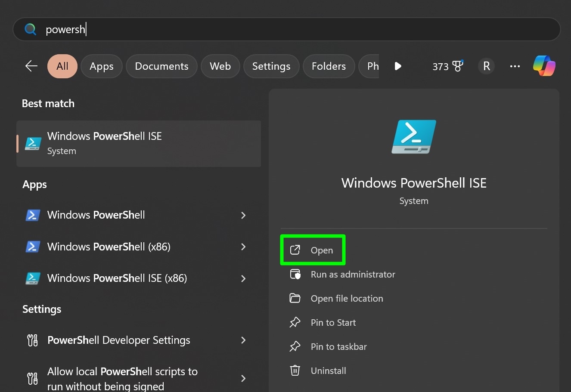This screenshot has height=392, width=571.
Task: Switch to the Apps filter tab
Action: [102, 66]
